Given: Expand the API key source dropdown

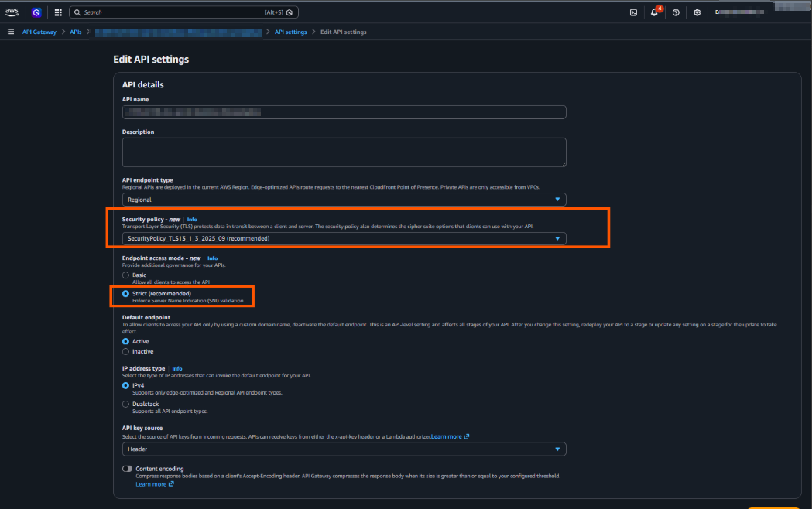Looking at the screenshot, I should pos(344,449).
